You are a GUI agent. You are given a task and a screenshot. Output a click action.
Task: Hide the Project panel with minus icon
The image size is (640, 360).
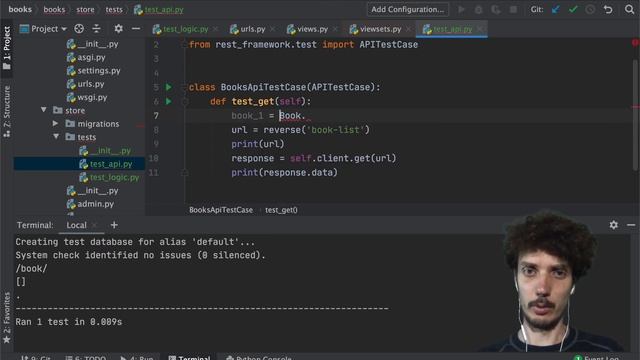coord(136,29)
